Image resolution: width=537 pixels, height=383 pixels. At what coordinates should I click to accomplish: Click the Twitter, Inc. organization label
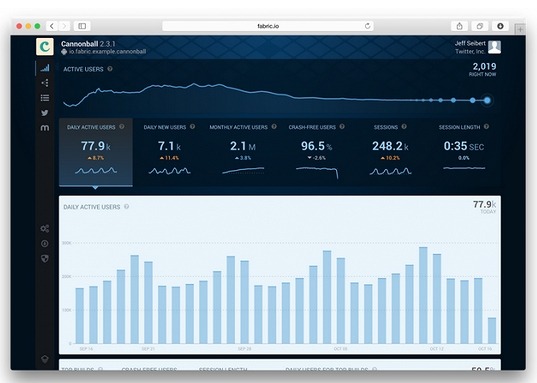pyautogui.click(x=470, y=51)
